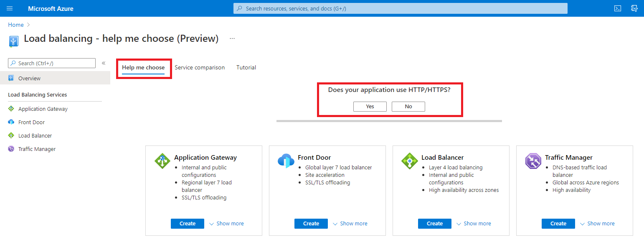
Task: Click the Front Door card title
Action: click(314, 158)
